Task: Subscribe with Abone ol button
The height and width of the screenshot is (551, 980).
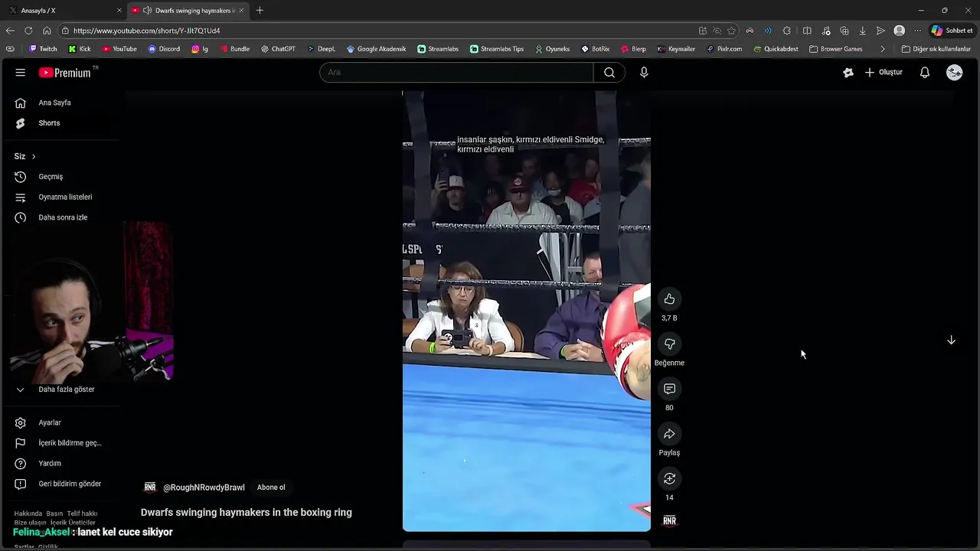Action: [271, 487]
